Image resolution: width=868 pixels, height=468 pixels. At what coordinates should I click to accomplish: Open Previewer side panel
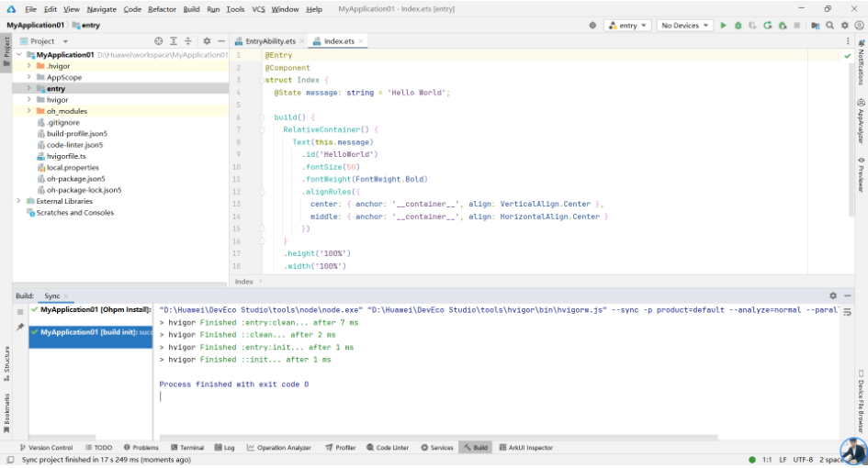click(861, 174)
